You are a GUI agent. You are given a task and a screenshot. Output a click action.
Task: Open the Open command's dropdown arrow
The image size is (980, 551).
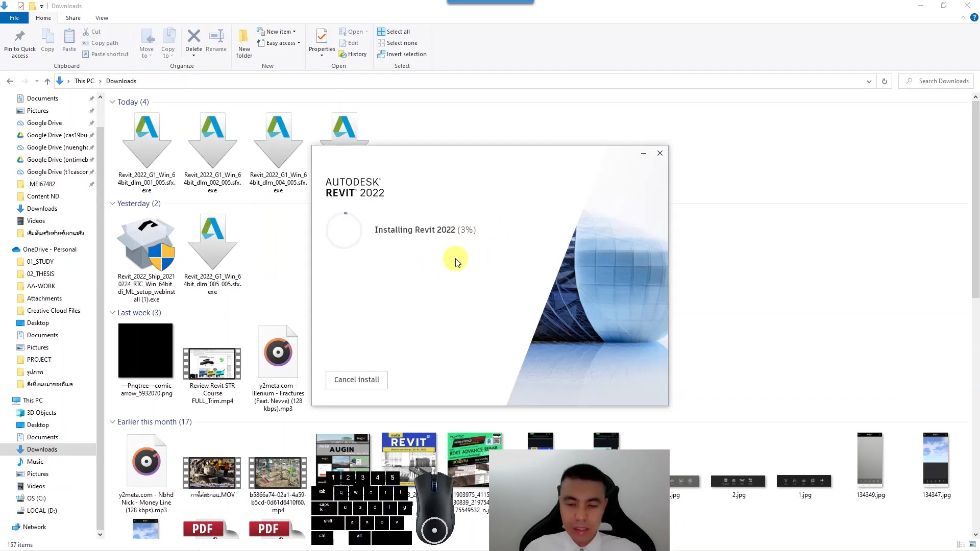pos(366,32)
